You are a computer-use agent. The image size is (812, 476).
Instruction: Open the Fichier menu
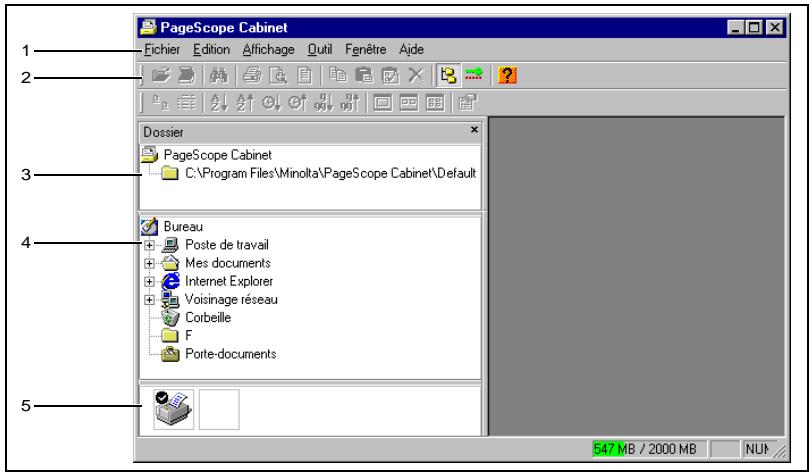162,50
